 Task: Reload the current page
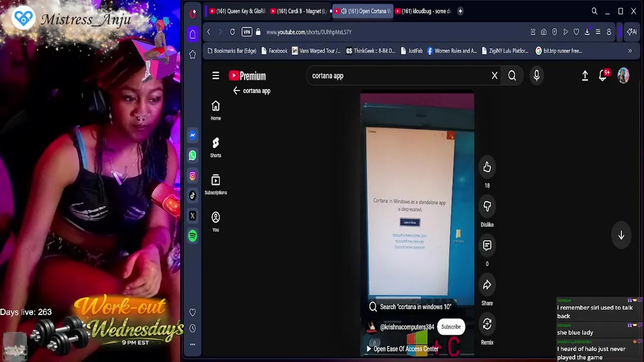(x=232, y=32)
